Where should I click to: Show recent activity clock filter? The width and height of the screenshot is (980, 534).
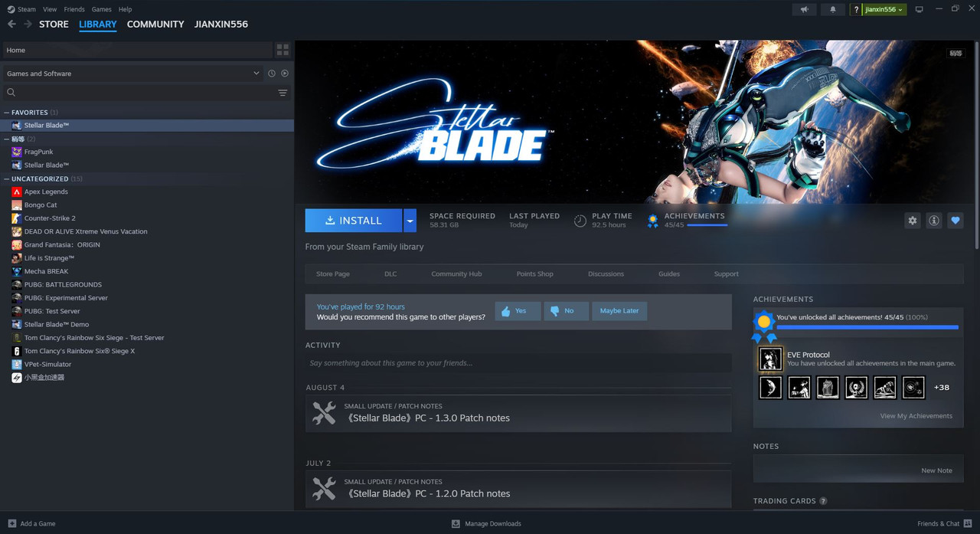pyautogui.click(x=272, y=74)
